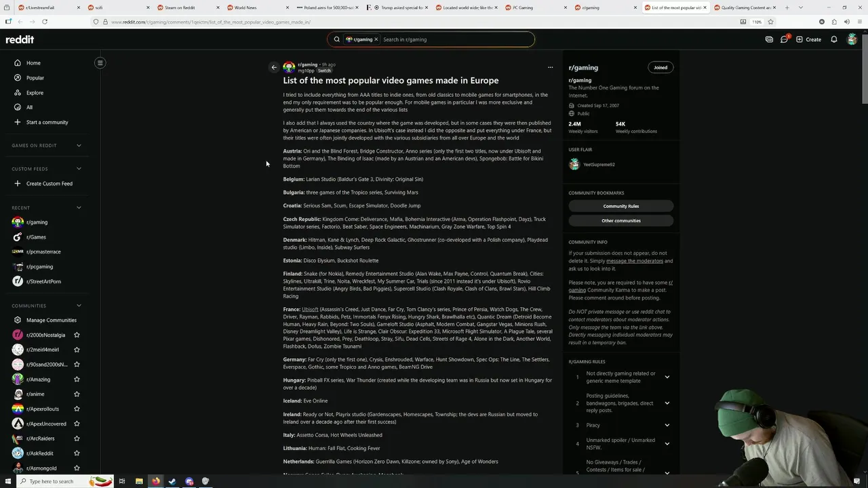The width and height of the screenshot is (868, 488).
Task: Click Start a community
Action: [47, 122]
